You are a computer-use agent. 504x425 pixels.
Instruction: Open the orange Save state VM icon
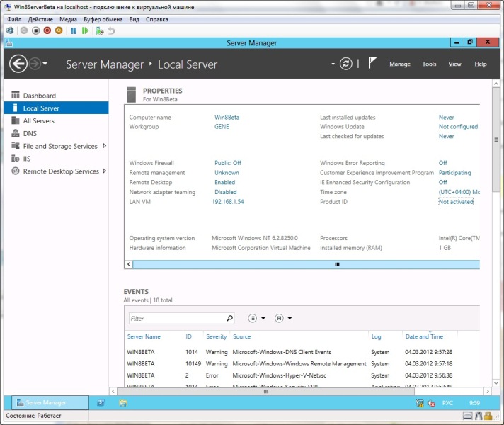tap(59, 30)
